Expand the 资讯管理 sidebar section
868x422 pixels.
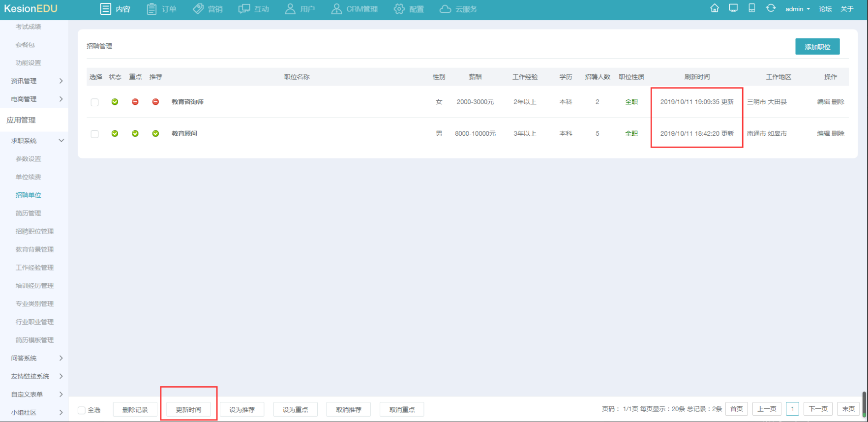tap(33, 81)
